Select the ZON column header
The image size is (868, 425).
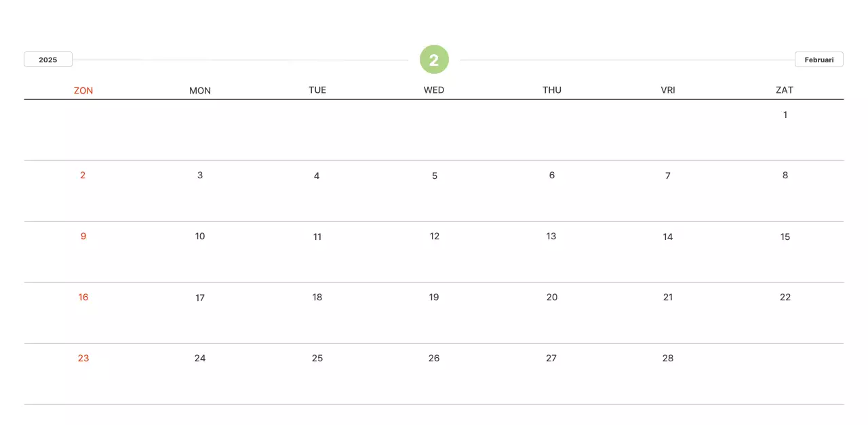83,90
